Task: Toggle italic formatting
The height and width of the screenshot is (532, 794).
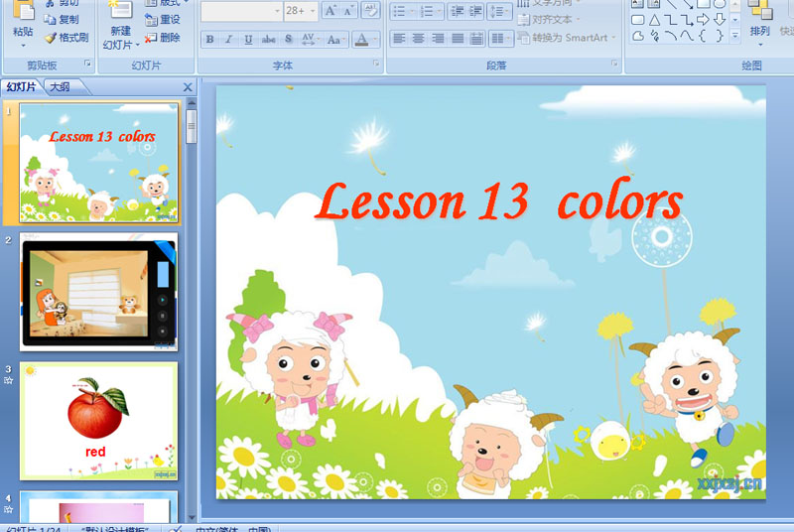Action: point(229,39)
